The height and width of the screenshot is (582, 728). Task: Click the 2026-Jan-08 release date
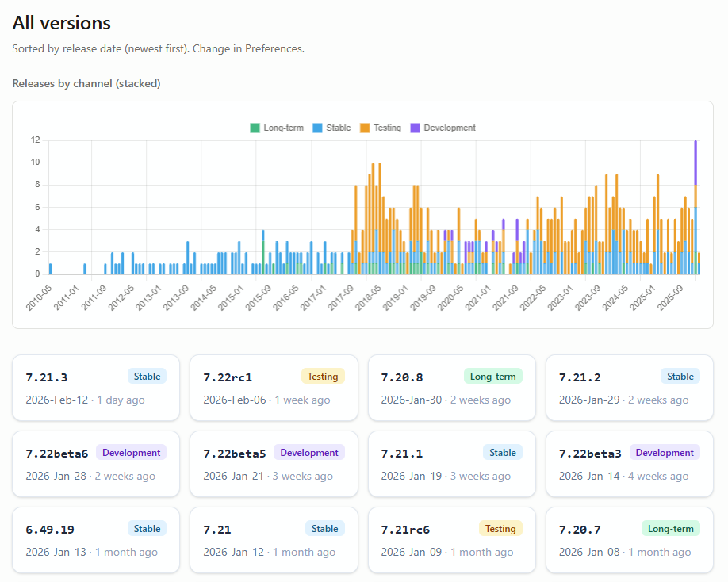point(589,553)
